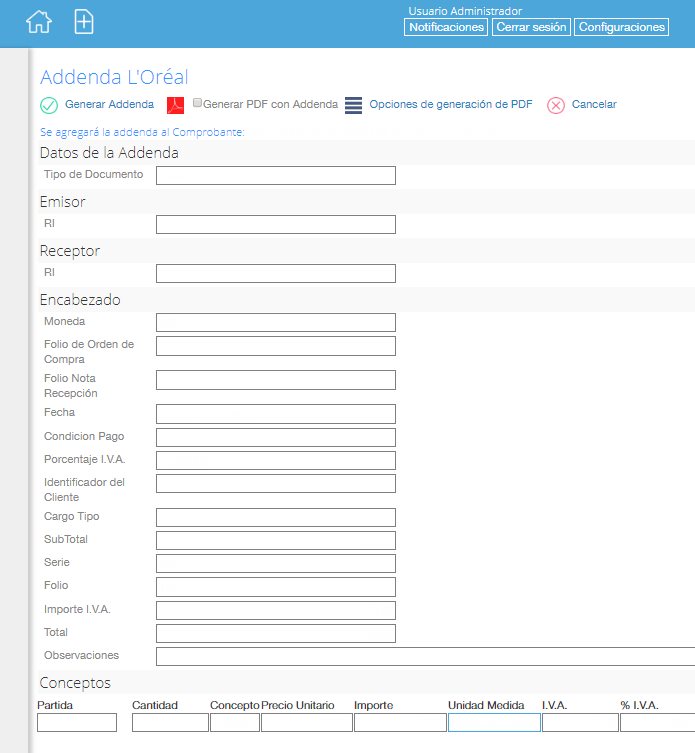This screenshot has height=753, width=695.
Task: Click 'Se agregará la addenda al Comprobante:' text
Action: pyautogui.click(x=142, y=132)
